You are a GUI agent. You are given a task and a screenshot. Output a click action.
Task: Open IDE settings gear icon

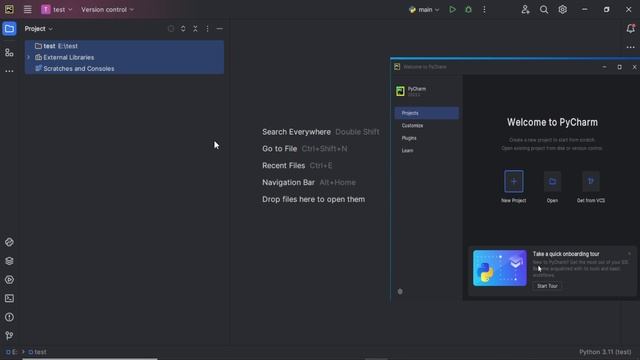click(x=562, y=9)
